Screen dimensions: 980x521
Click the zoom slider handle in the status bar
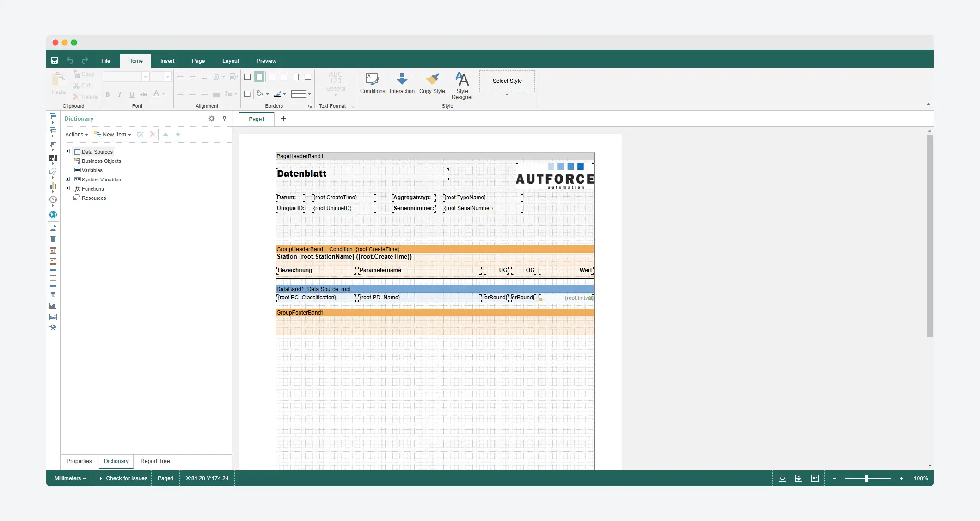click(866, 478)
